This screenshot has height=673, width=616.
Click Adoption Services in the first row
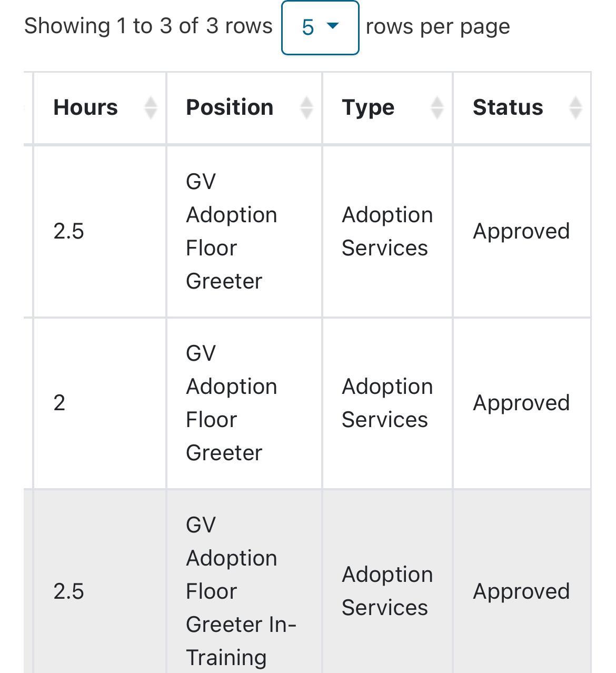click(x=387, y=231)
